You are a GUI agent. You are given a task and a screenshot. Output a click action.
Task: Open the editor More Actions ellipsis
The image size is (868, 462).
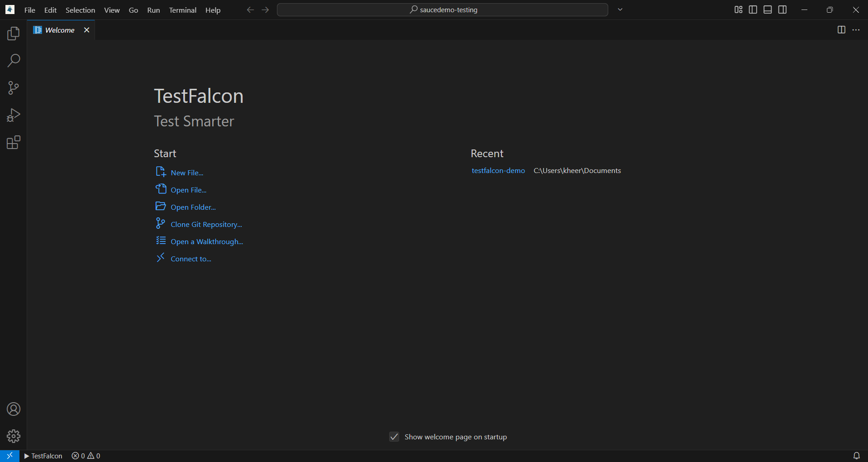856,30
